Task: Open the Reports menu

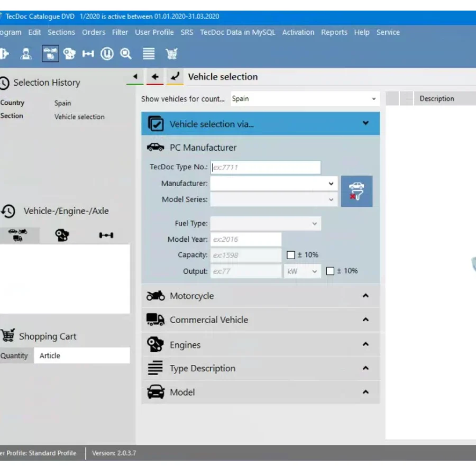Action: tap(334, 32)
